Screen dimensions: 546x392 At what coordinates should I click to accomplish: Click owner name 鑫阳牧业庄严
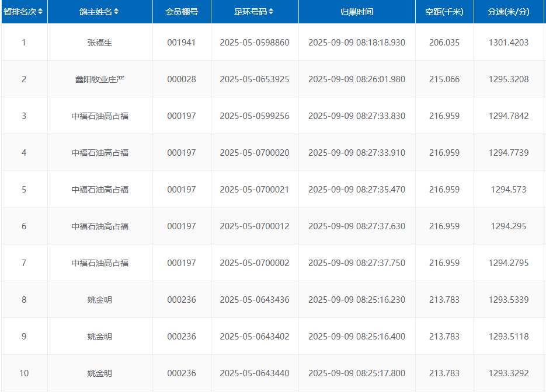tap(100, 79)
